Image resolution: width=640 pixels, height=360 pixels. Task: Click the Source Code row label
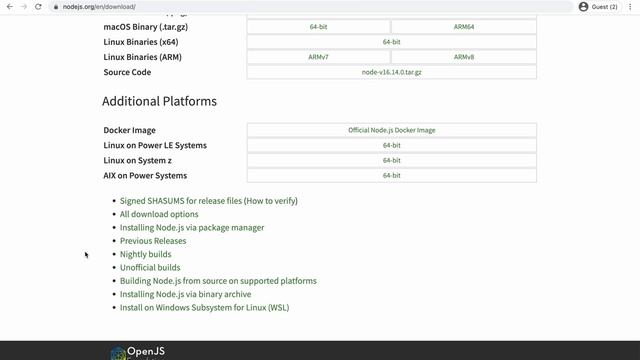(127, 72)
